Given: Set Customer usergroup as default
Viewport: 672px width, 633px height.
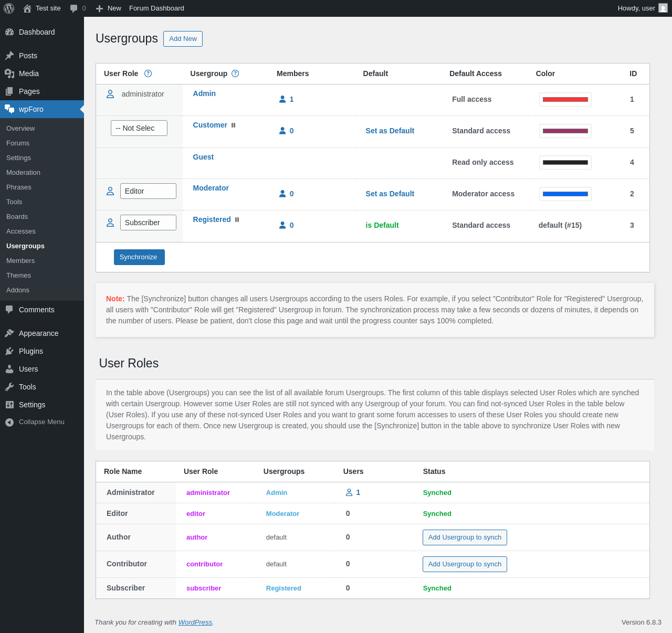Looking at the screenshot, I should pyautogui.click(x=390, y=131).
